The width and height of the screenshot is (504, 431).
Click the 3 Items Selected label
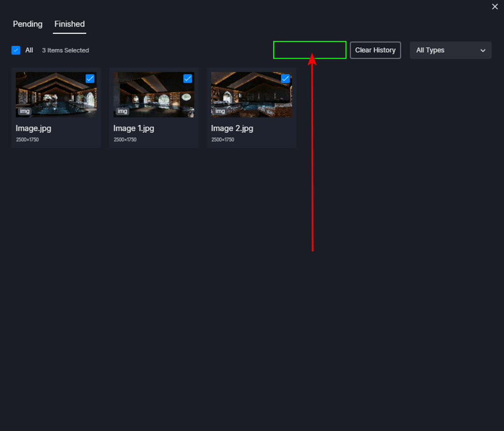pyautogui.click(x=65, y=50)
